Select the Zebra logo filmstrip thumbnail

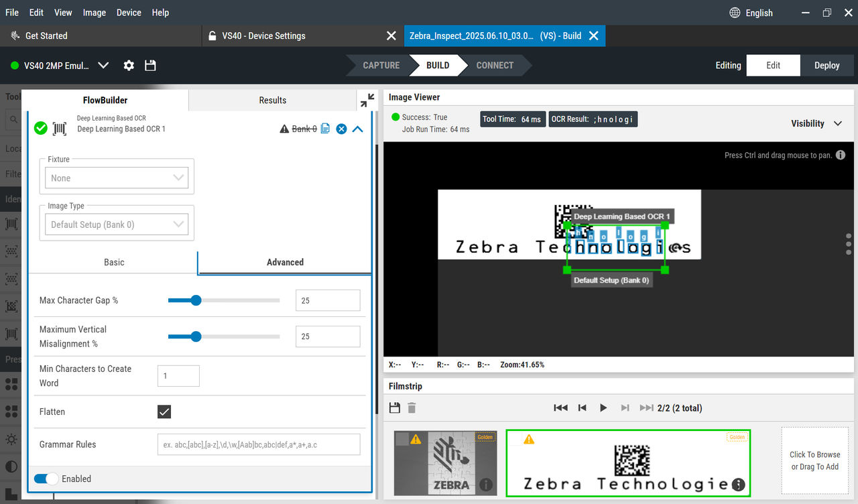pos(446,463)
